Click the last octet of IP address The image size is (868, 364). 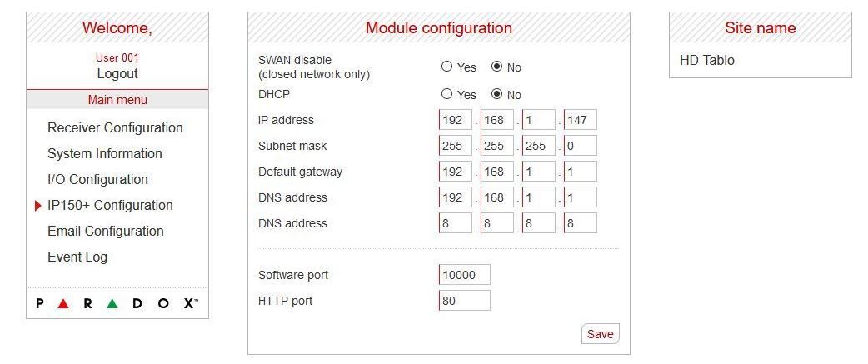pos(581,120)
